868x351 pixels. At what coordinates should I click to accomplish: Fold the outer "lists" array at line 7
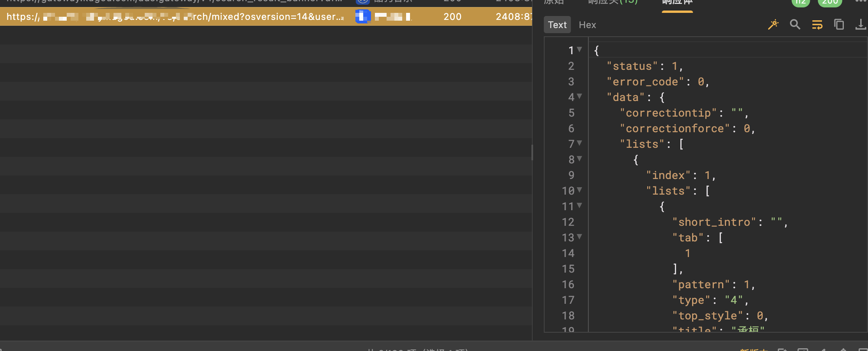tap(579, 143)
